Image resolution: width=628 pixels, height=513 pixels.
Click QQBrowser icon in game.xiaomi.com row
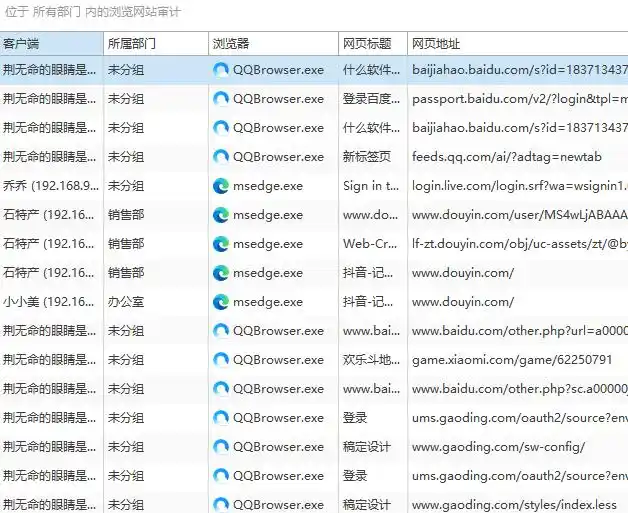(x=221, y=360)
